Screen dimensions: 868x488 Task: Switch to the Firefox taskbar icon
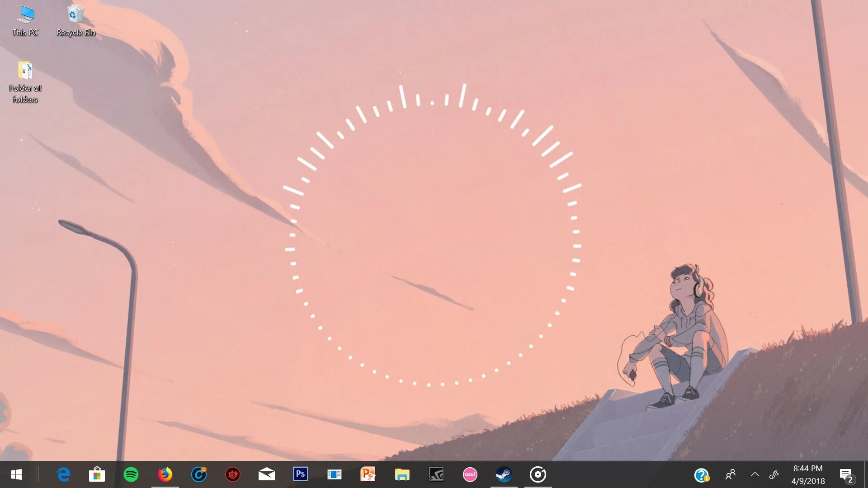165,474
